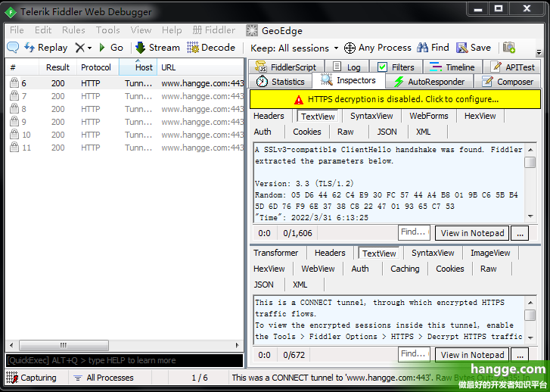The height and width of the screenshot is (392, 550).
Task: Toggle Stream mode
Action: (157, 48)
